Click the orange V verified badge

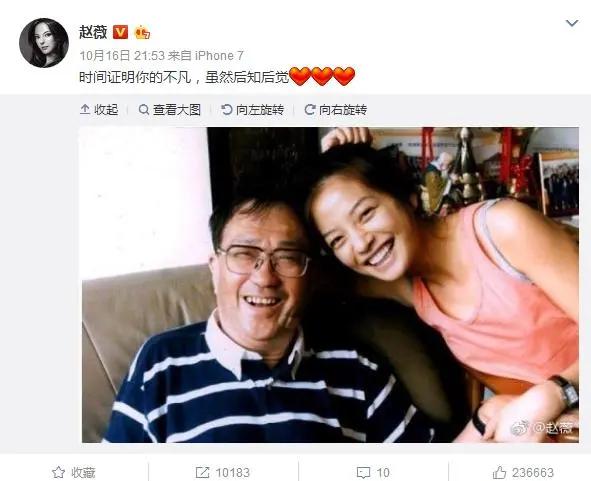(121, 32)
